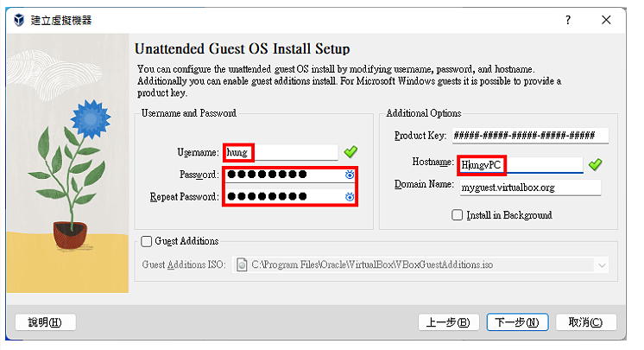Open help using 說明(H) button
The height and width of the screenshot is (350, 644).
(45, 322)
